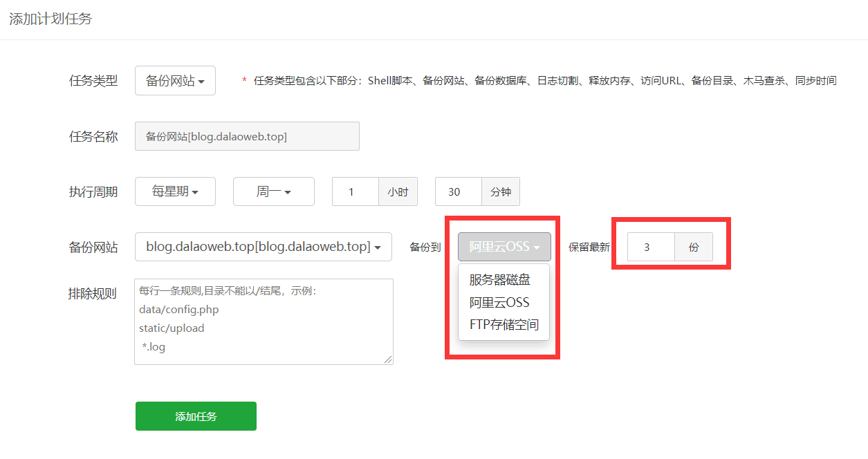Click the 添加计划任务 heading text

tap(50, 19)
